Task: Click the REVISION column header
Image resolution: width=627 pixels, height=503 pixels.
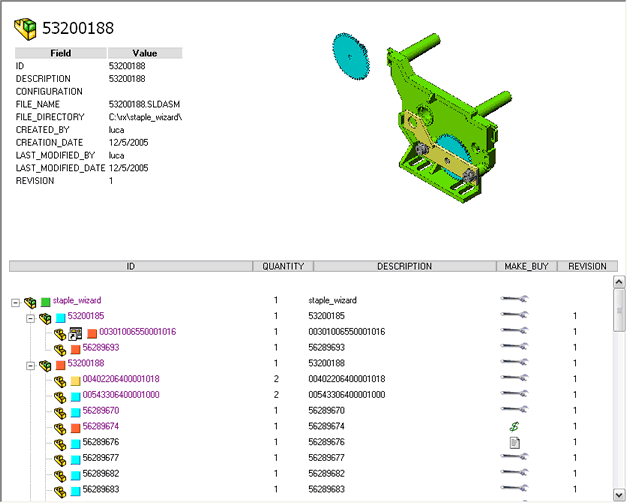Action: coord(587,266)
